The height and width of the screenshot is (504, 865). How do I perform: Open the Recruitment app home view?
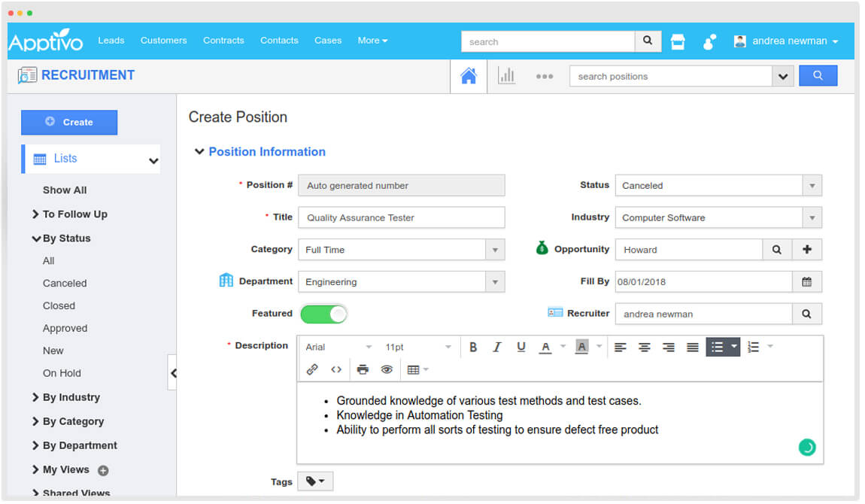coord(469,75)
